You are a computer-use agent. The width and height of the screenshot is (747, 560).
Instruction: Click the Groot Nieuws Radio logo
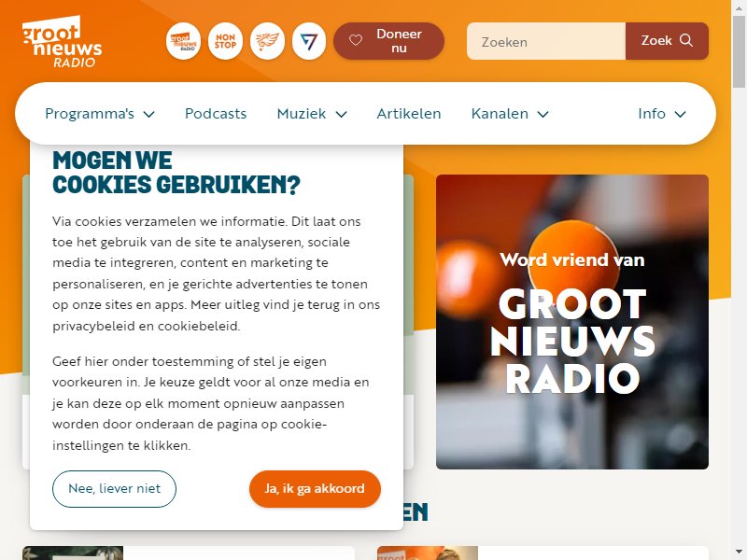pyautogui.click(x=62, y=42)
